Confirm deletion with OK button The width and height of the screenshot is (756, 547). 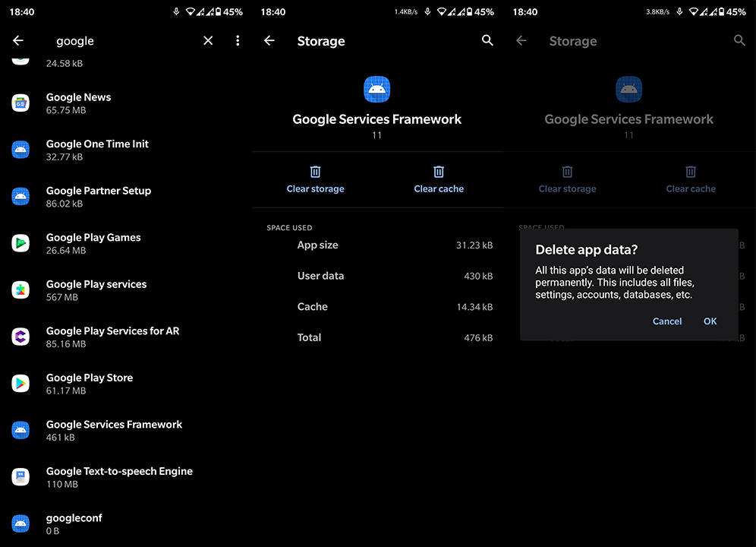[710, 321]
